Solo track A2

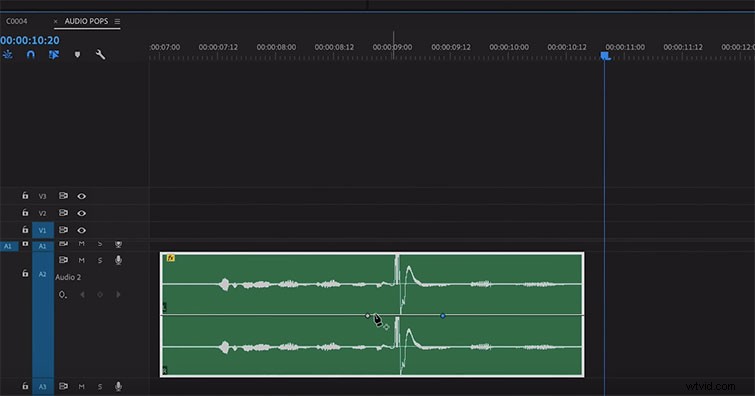point(100,260)
